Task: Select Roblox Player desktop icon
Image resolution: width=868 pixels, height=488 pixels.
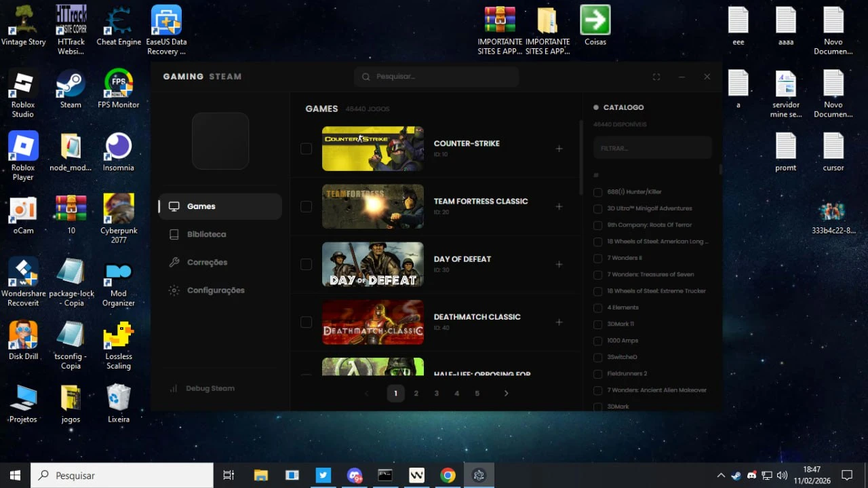Action: coord(23,156)
